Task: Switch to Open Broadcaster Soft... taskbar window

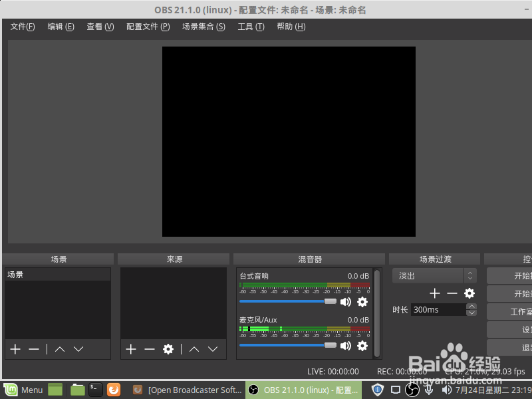Action: click(187, 390)
